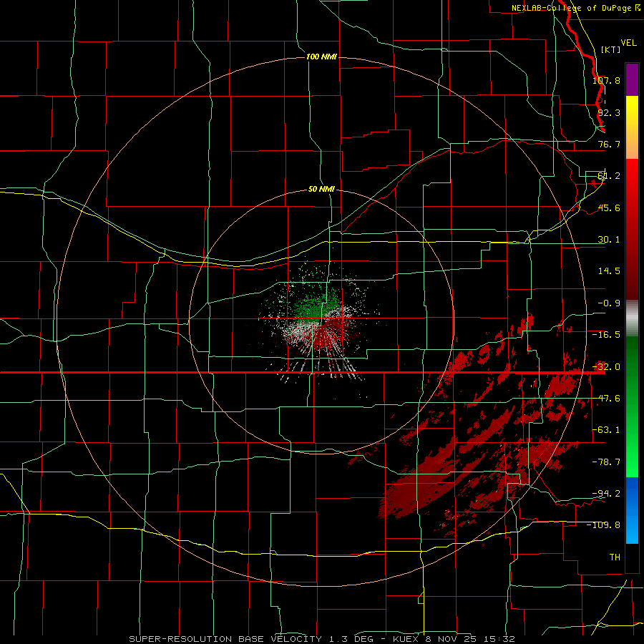The width and height of the screenshot is (644, 644).
Task: Click the -47.6 scale value
Action: (x=606, y=398)
